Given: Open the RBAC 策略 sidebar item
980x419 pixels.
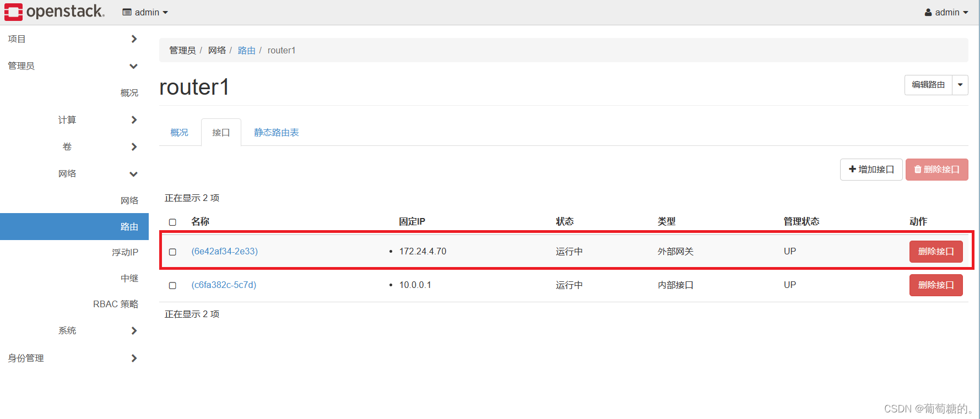Looking at the screenshot, I should tap(116, 304).
